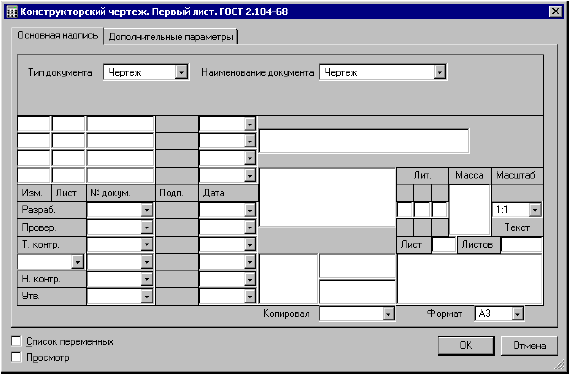Image resolution: width=569 pixels, height=375 pixels.
Task: Click the Дата column header
Action: 228,193
